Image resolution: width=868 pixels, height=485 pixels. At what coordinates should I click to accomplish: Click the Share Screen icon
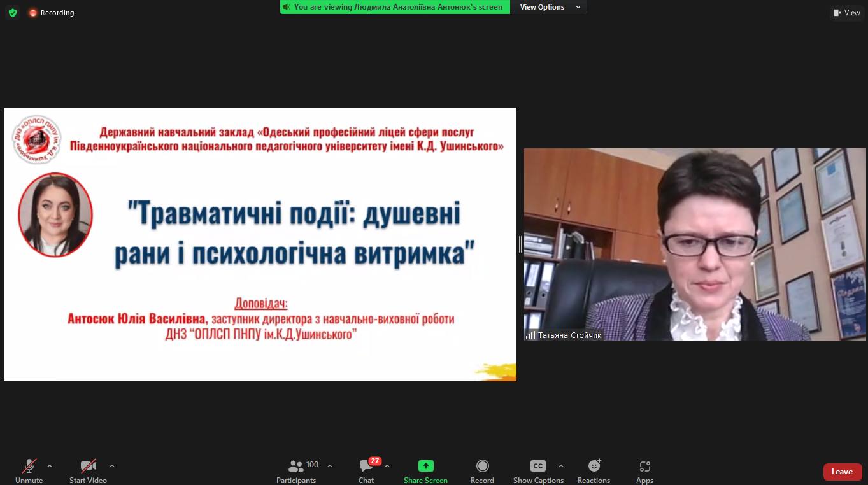coord(425,466)
